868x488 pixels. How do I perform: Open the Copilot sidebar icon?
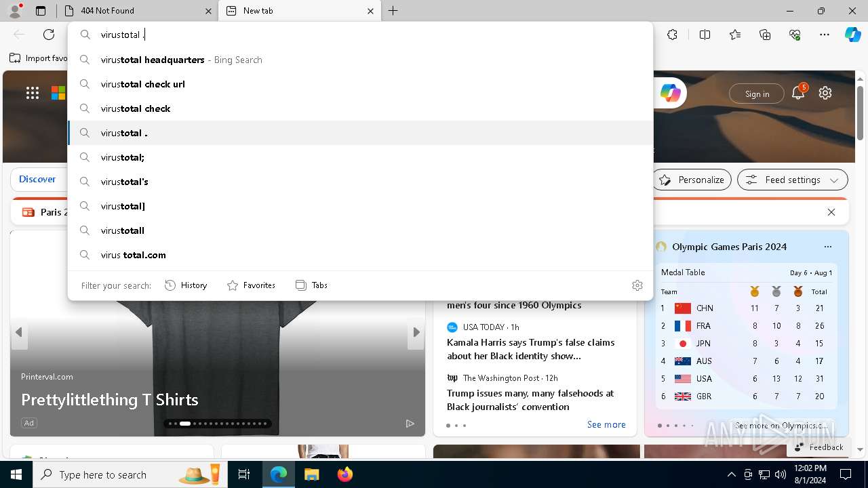852,35
